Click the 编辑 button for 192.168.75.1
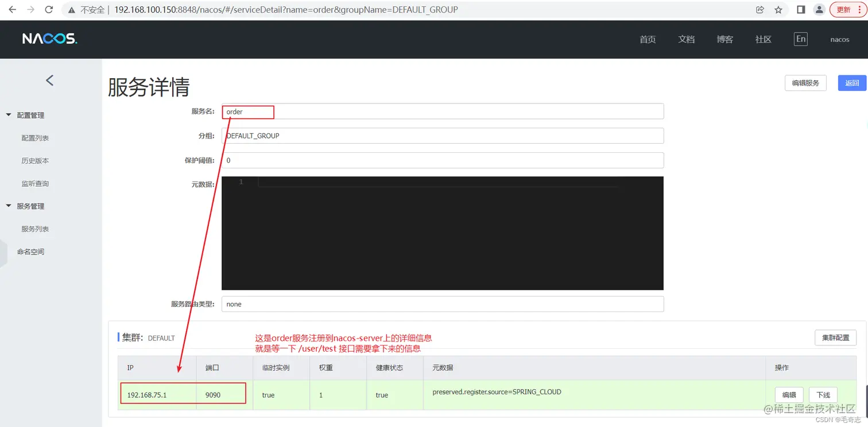868x427 pixels. tap(789, 395)
